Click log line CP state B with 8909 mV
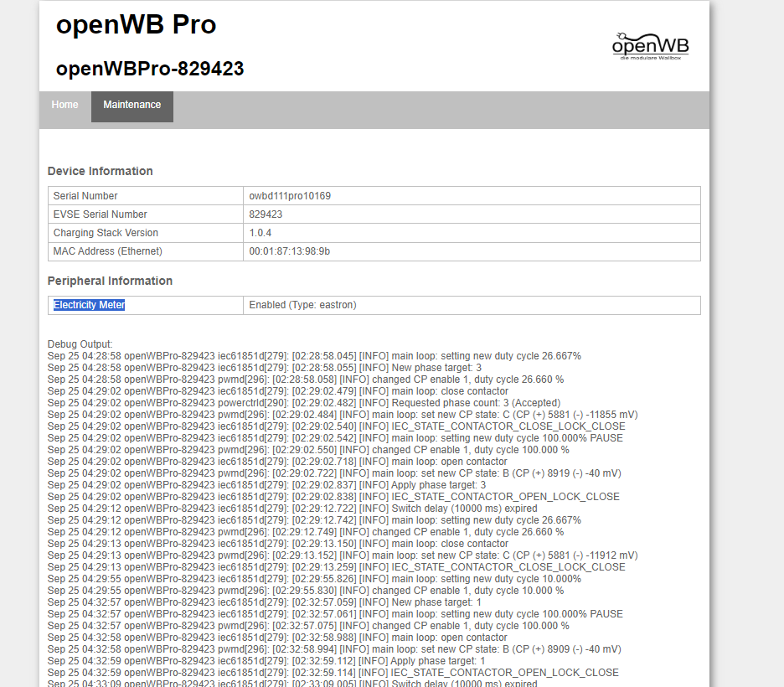This screenshot has width=784, height=687. 334,649
